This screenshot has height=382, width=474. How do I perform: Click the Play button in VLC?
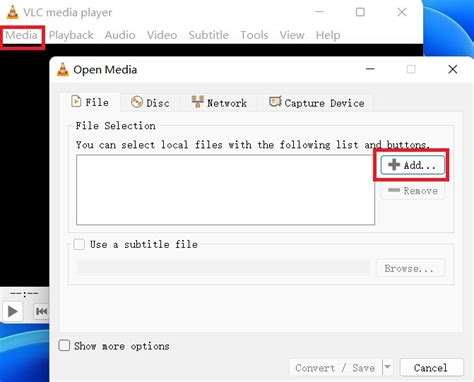click(x=13, y=312)
